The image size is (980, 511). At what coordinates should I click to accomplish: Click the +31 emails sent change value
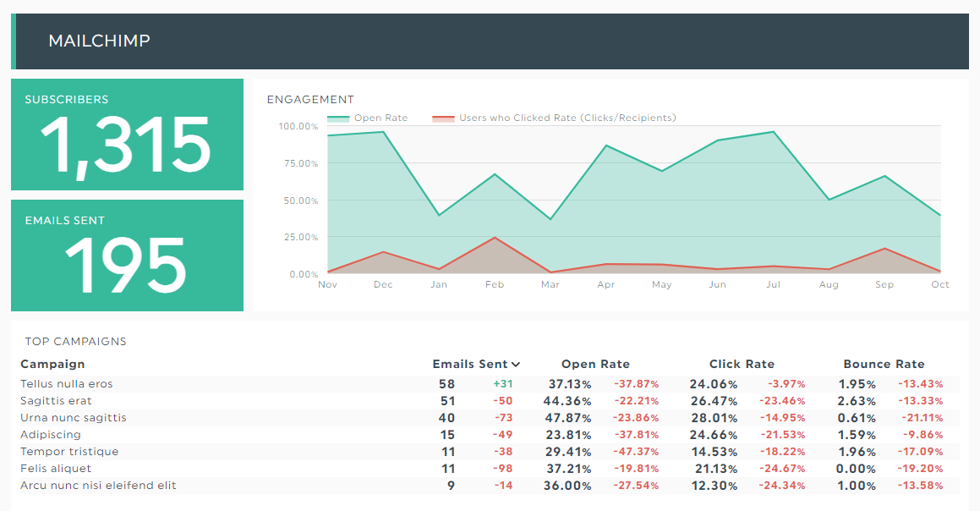(503, 384)
